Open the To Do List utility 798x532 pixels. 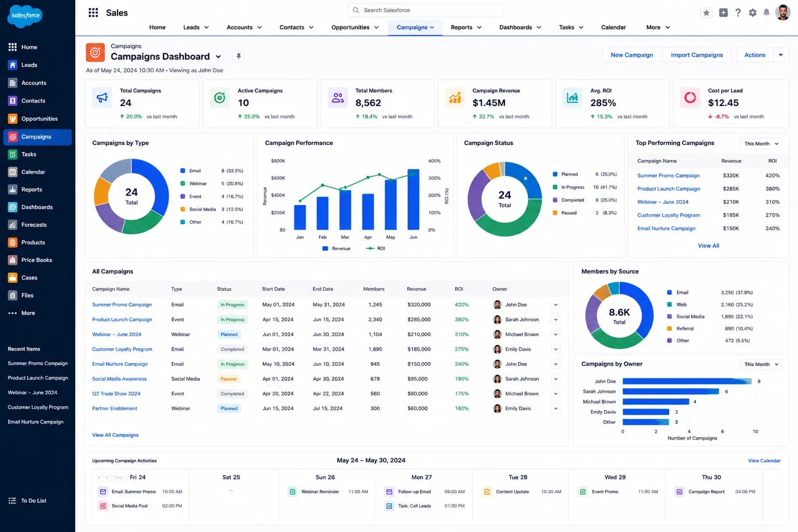[28, 501]
